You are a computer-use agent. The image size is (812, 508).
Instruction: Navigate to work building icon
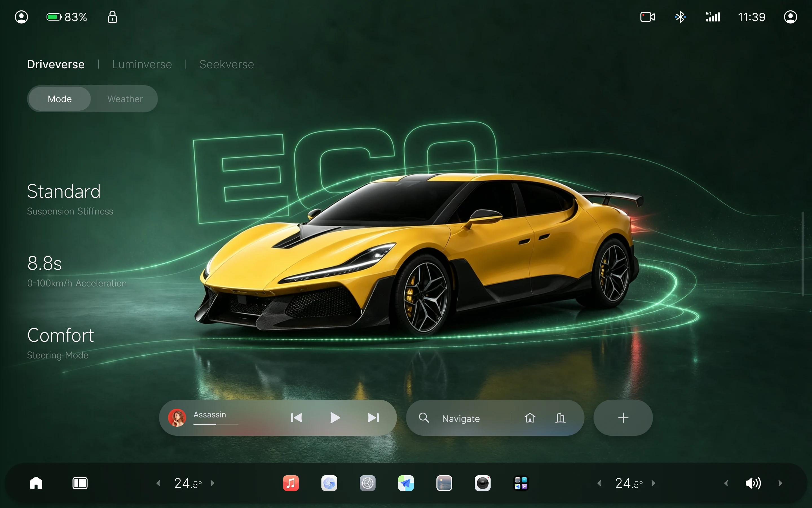(x=560, y=418)
